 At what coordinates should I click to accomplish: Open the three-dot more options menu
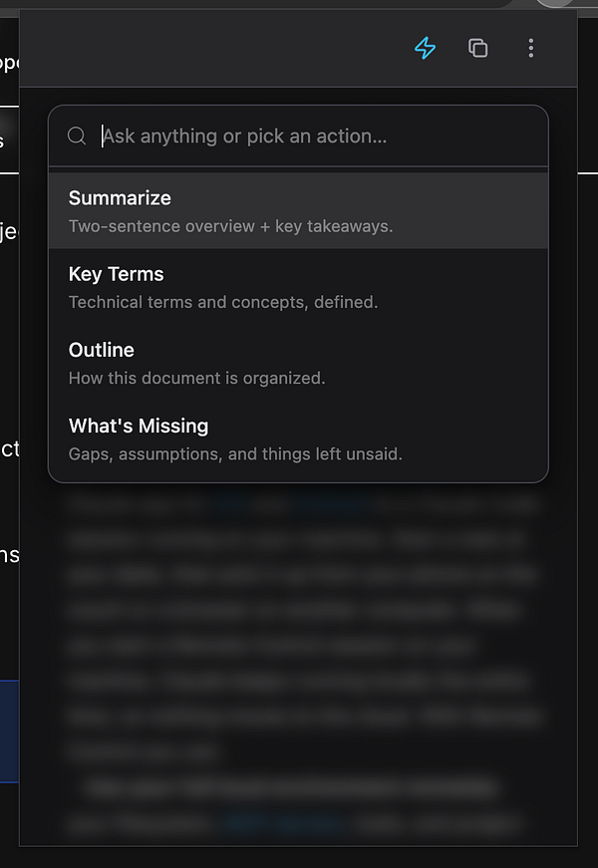coord(531,48)
